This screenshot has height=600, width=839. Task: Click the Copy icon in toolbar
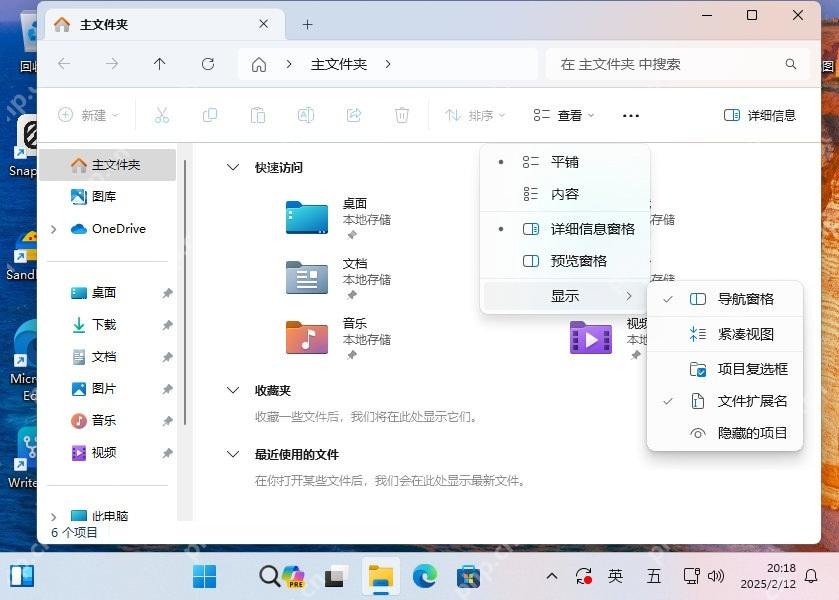click(210, 115)
